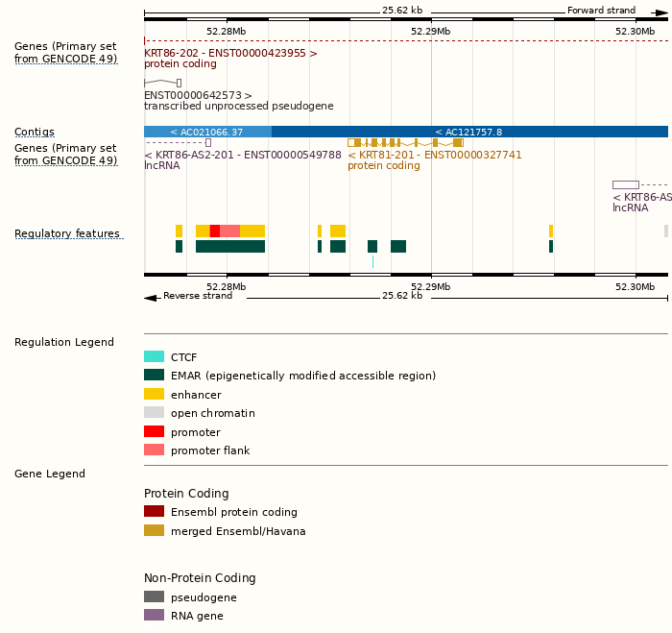The height and width of the screenshot is (633, 672).
Task: Click the AC021066.37 contig bar
Action: coord(207,132)
